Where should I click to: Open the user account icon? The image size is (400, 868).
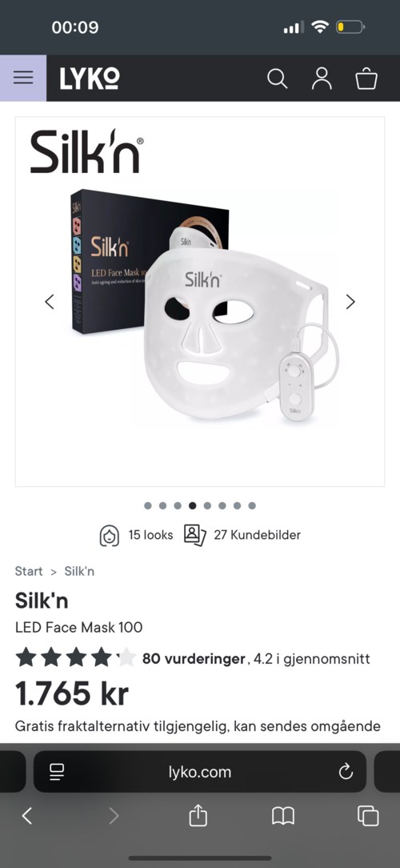322,78
